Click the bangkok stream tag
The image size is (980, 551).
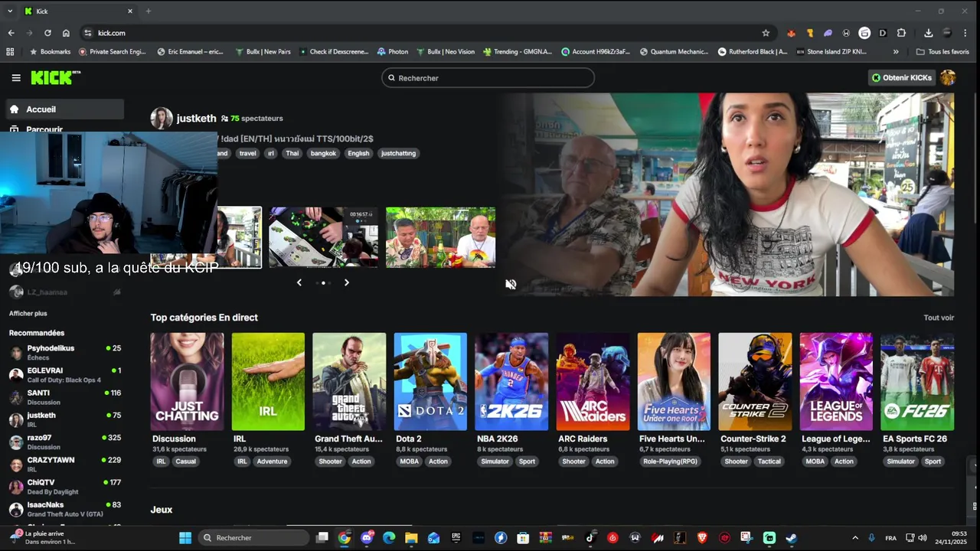323,153
